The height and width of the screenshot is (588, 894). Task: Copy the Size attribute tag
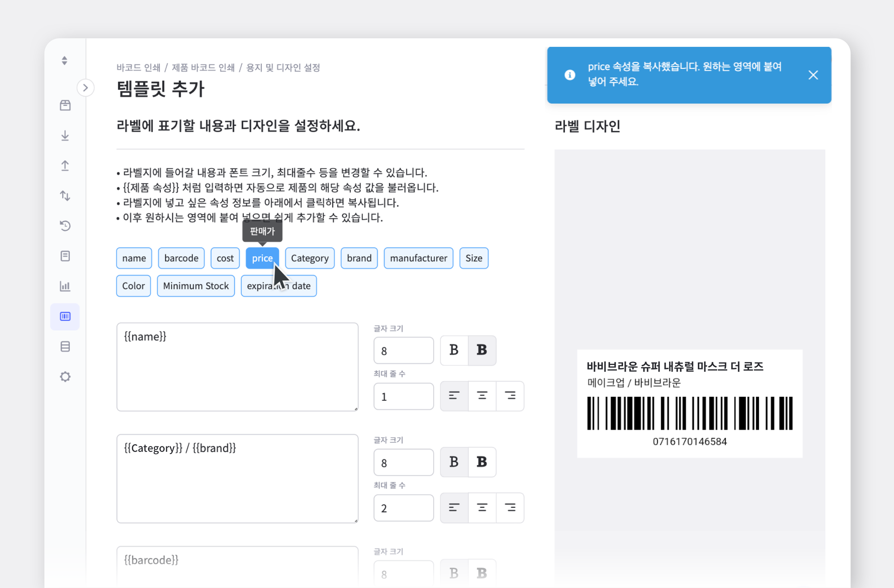474,258
